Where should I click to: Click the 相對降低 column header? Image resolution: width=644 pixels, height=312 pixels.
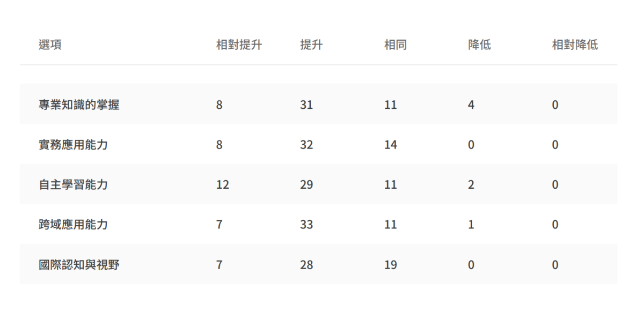tap(575, 45)
